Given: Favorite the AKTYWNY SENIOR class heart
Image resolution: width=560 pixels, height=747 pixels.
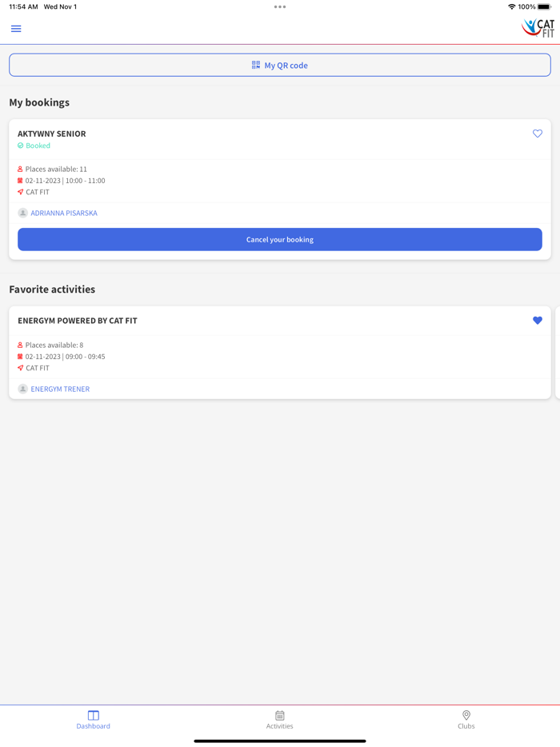Looking at the screenshot, I should [537, 134].
